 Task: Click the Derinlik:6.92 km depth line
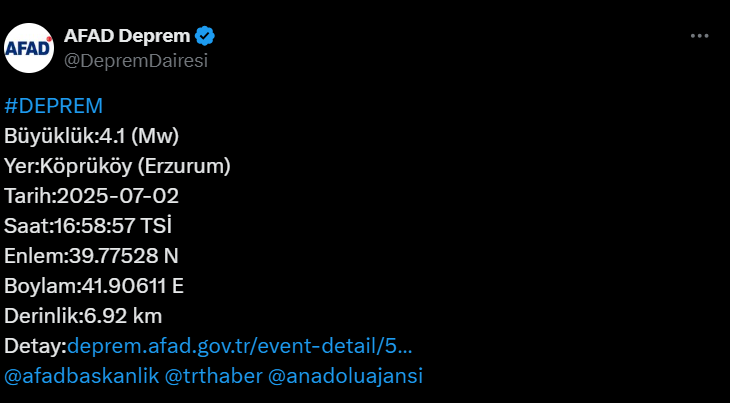[x=83, y=316]
